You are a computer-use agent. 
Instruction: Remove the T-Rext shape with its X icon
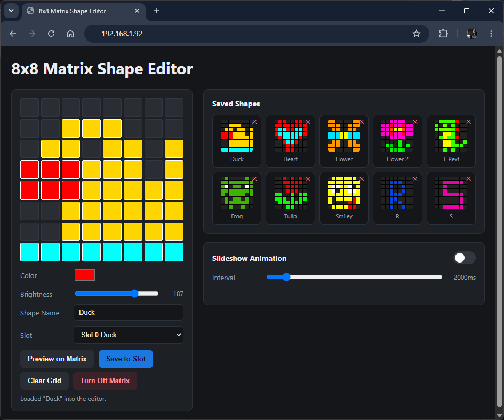point(469,122)
